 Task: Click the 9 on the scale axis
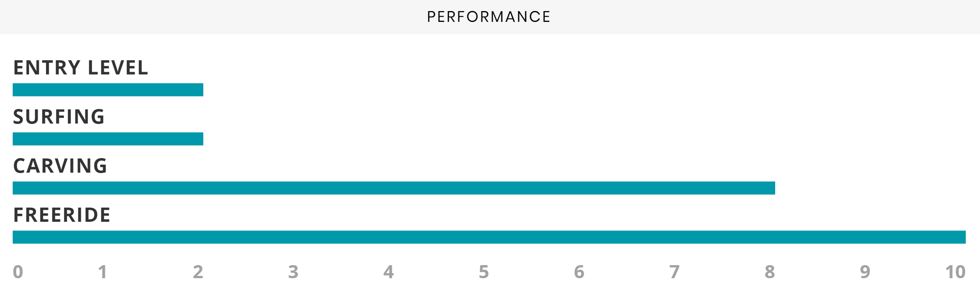(865, 272)
